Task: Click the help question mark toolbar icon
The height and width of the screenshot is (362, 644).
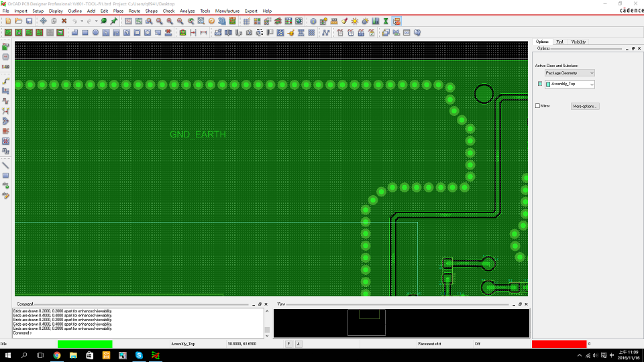Action: point(417,32)
